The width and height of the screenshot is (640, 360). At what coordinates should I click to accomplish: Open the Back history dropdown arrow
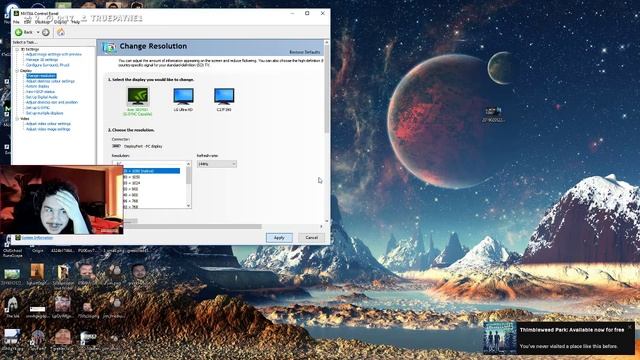(x=38, y=32)
